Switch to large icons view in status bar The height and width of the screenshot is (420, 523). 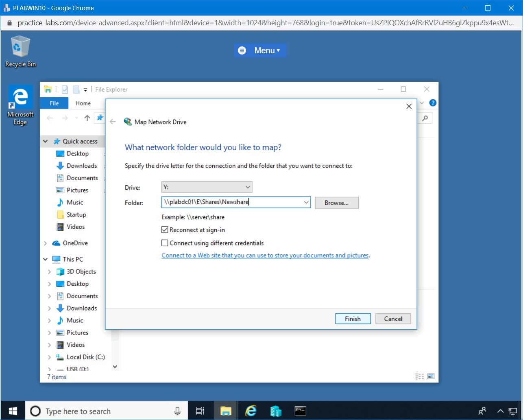(x=431, y=376)
